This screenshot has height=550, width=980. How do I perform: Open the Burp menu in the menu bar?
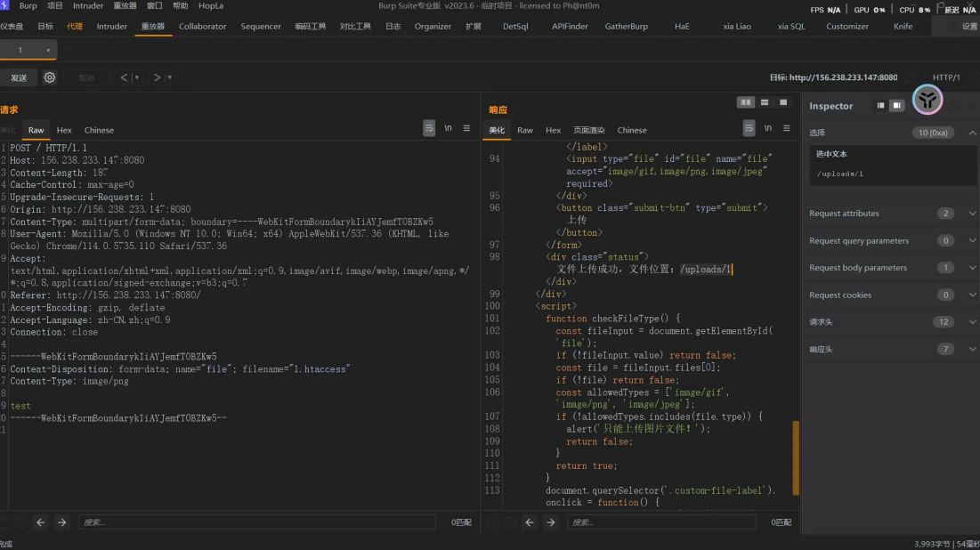click(x=28, y=6)
